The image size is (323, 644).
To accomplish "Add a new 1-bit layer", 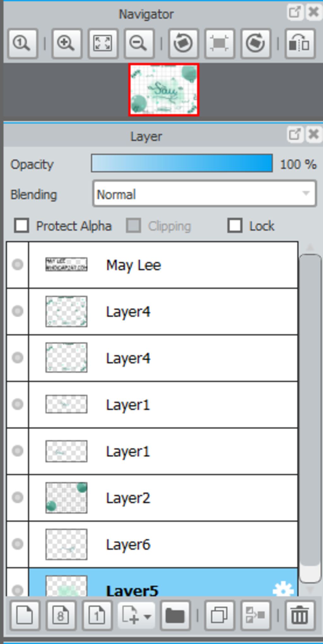I will coord(97,615).
